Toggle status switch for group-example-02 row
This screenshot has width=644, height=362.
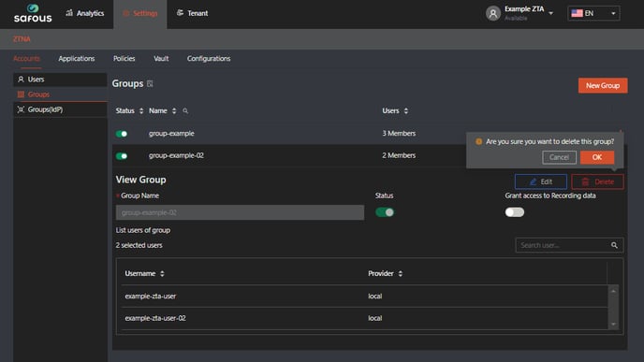[122, 156]
